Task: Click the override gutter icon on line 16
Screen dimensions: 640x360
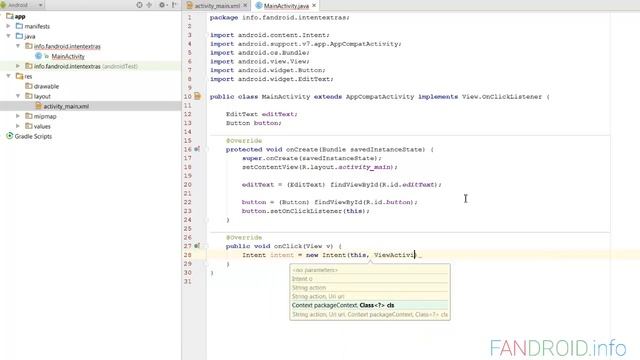Action: 197,149
